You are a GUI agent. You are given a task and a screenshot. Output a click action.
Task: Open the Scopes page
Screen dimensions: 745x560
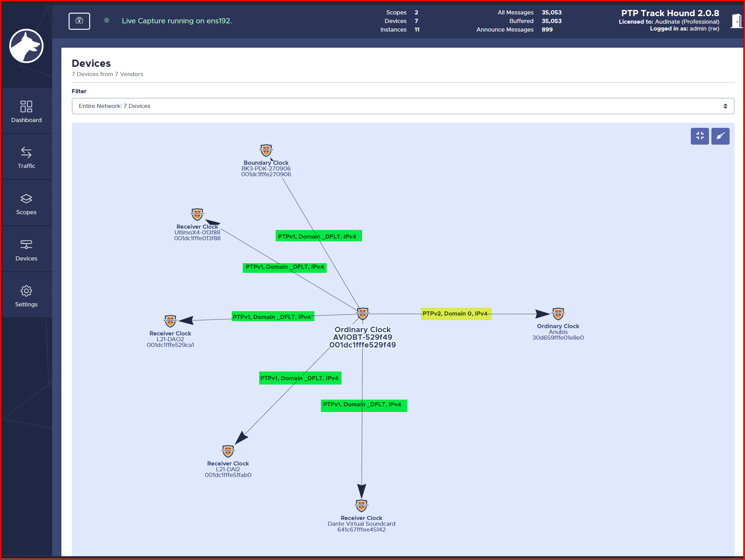[26, 204]
